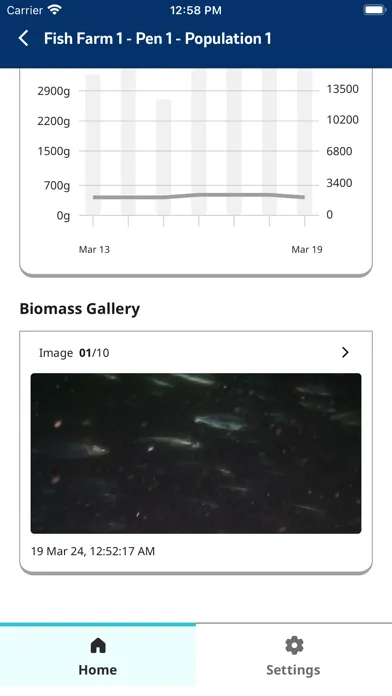Screen dimensions: 392x696
Task: Tap the Image 01/10 counter
Action: [74, 353]
